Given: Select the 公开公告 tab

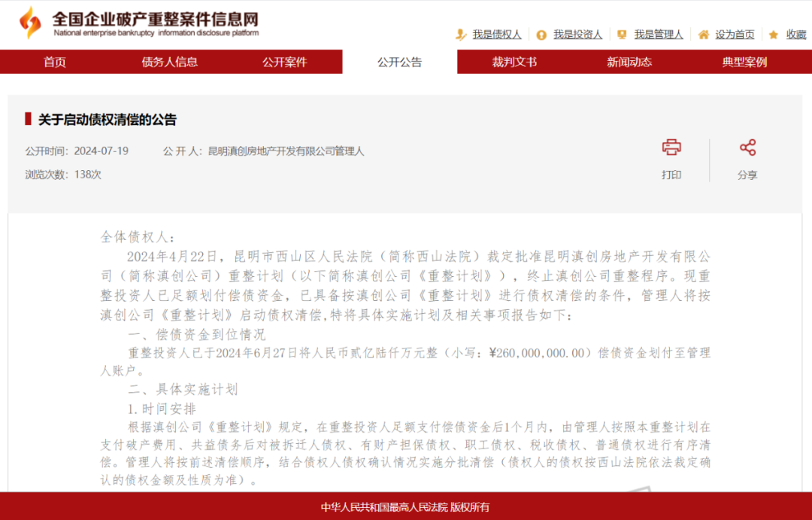Looking at the screenshot, I should 400,62.
